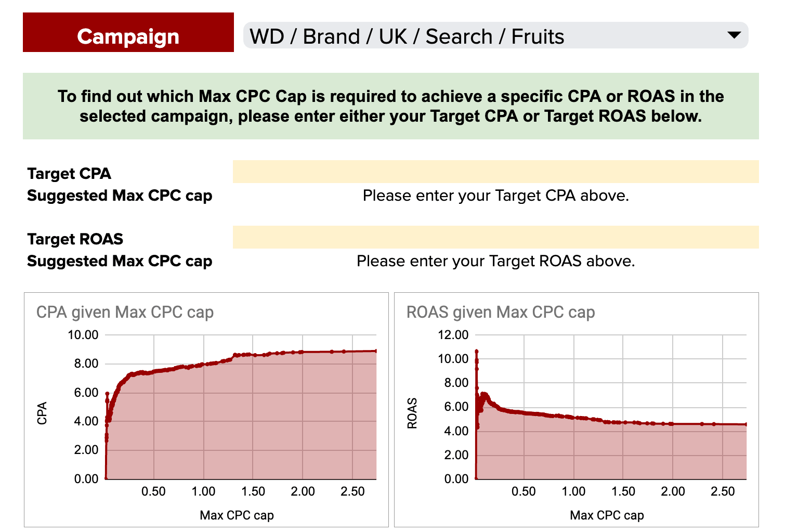
Task: Click the 'Suggested Max CPC cap' label under Target ROAS
Action: [120, 261]
